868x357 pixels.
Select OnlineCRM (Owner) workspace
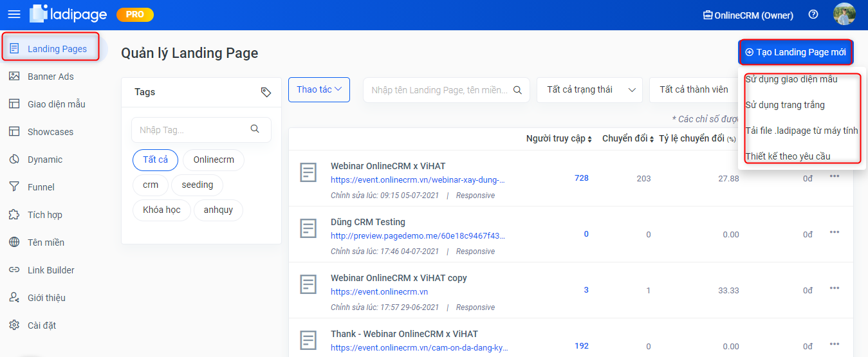(748, 15)
